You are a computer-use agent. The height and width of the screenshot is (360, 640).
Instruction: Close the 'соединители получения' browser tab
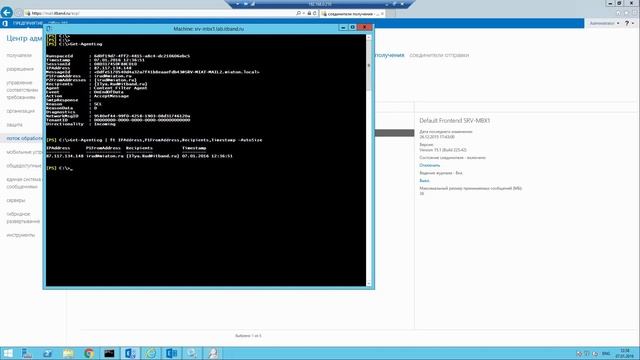tap(382, 13)
